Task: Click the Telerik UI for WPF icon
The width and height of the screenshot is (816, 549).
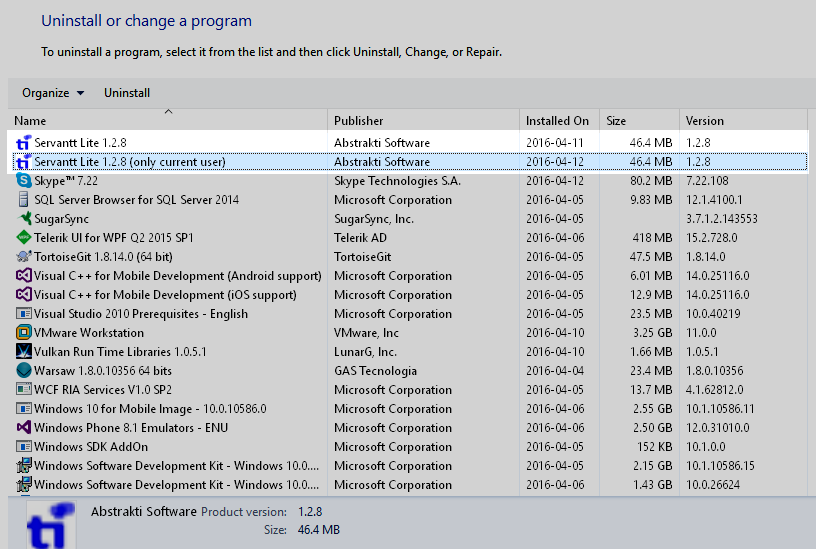Action: (x=24, y=238)
